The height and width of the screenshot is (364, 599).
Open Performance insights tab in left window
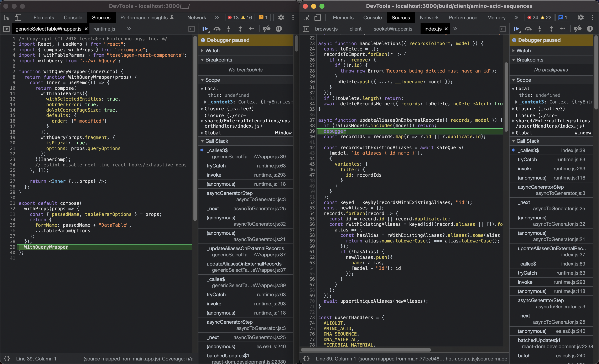(x=147, y=17)
